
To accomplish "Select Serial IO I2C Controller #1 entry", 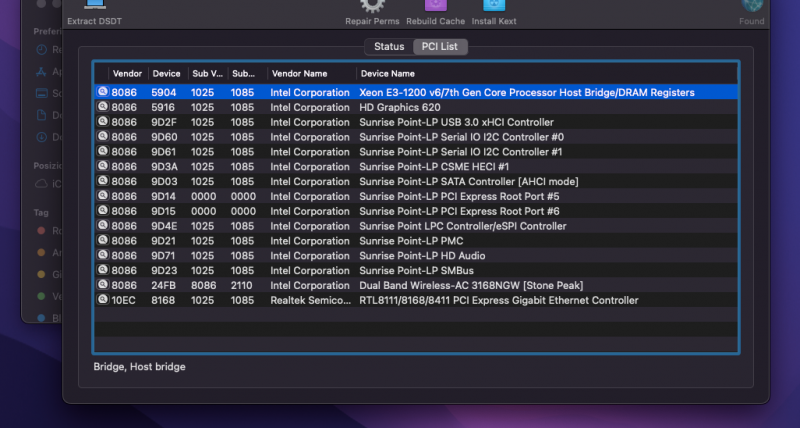I will [460, 152].
